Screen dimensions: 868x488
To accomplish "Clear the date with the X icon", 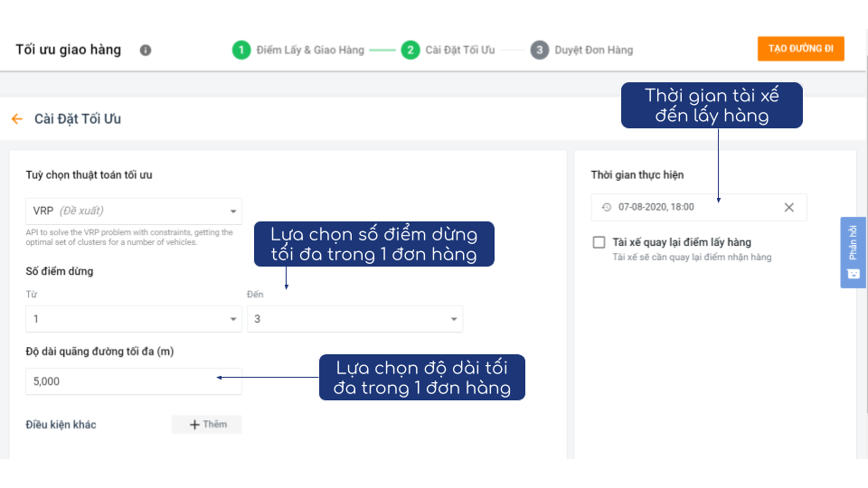I will coord(788,207).
